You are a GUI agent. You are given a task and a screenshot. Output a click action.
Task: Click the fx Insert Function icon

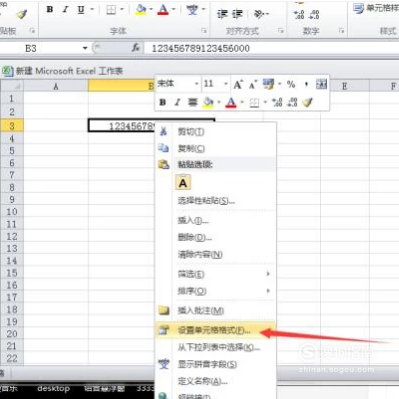coord(135,48)
